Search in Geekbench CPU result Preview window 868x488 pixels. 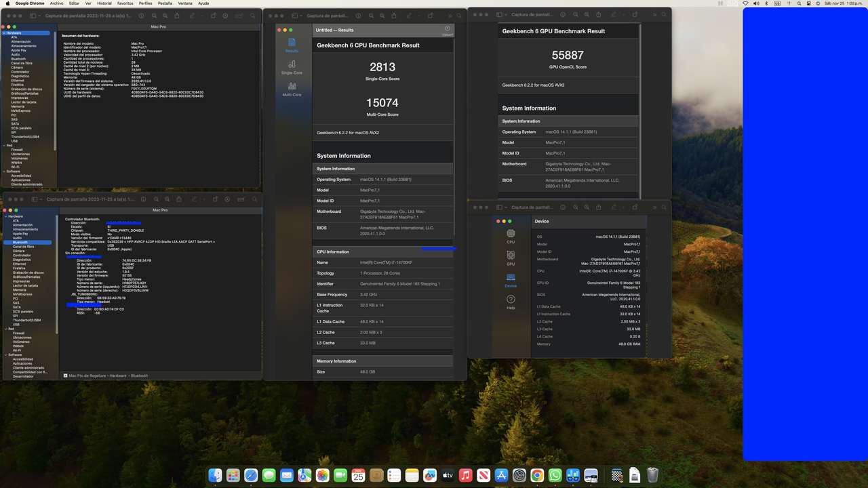tap(459, 16)
